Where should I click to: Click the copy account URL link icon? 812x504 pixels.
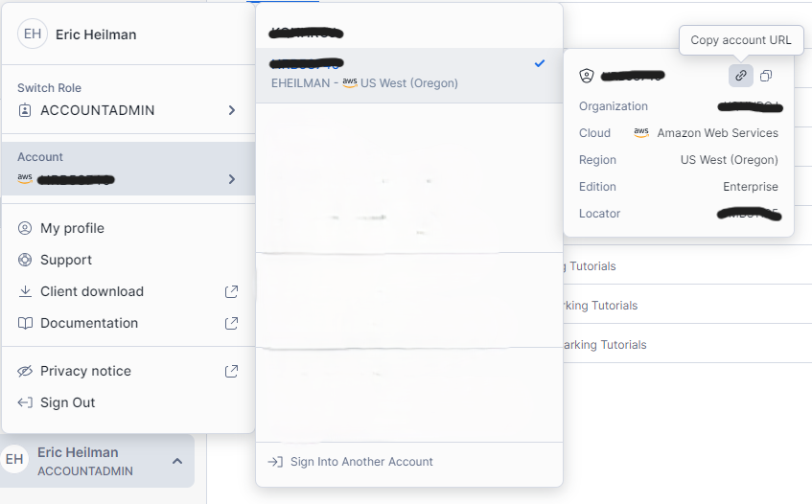pos(741,76)
